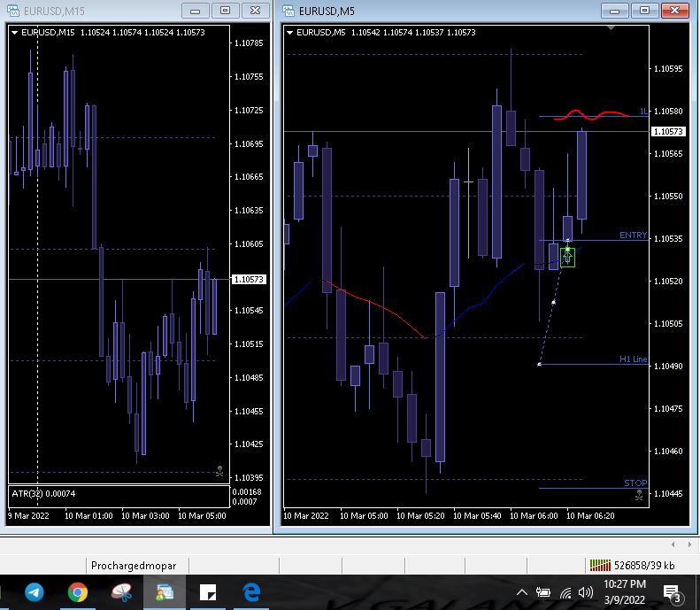The image size is (700, 610).
Task: Close the EURUSD,M5 chart window
Action: click(x=674, y=11)
